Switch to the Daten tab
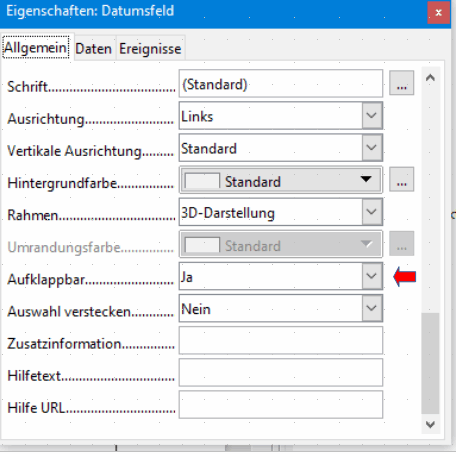 [x=93, y=49]
